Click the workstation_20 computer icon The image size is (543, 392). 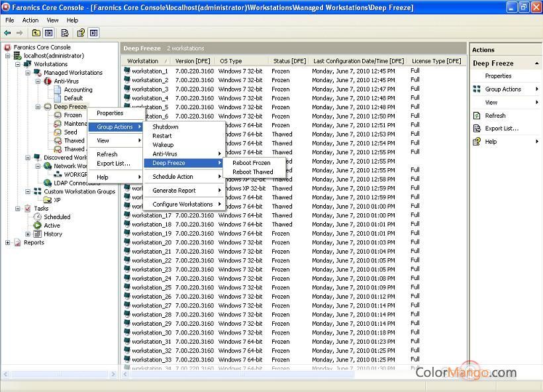[x=127, y=242]
